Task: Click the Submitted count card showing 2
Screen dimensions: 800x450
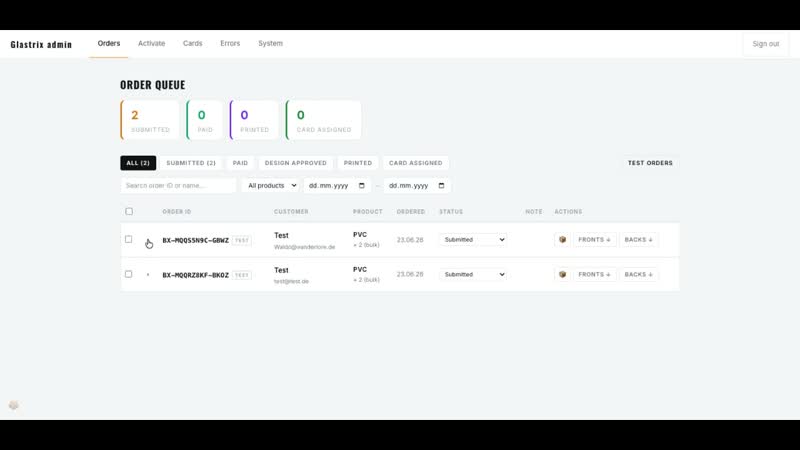Action: tap(150, 120)
